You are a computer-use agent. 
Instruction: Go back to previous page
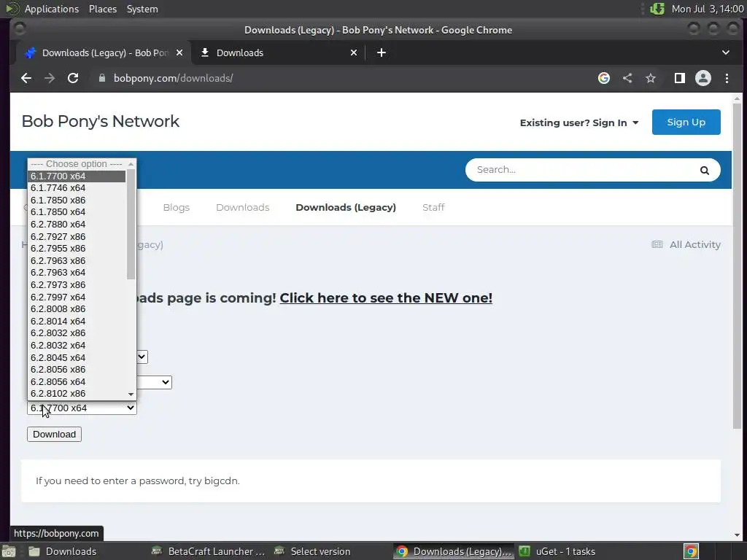[26, 78]
